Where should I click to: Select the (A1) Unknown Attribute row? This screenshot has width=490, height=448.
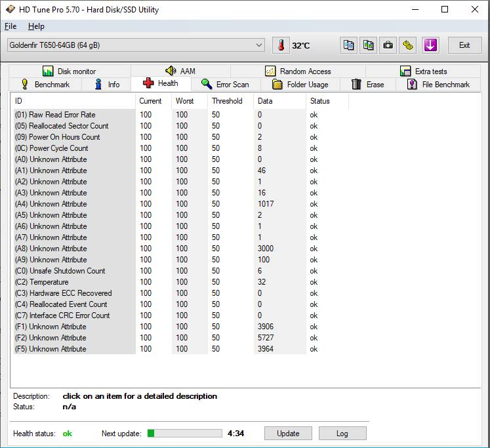tap(181, 171)
